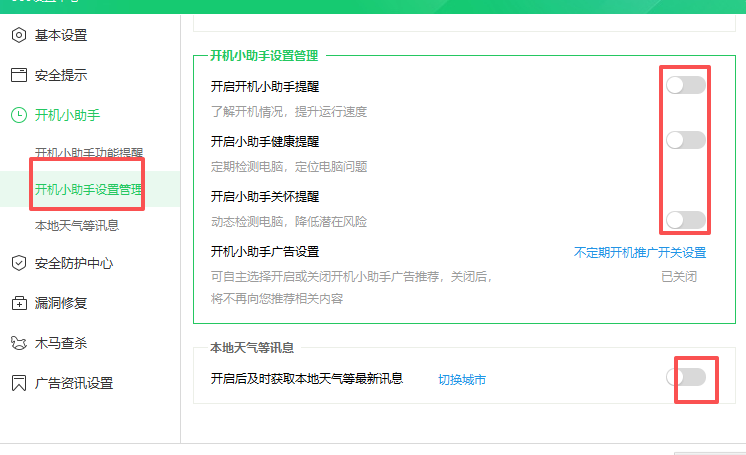Screen dimensions: 746x455
Task: Click 定期检测电脑，定位电脑问题 description
Action: (x=289, y=167)
